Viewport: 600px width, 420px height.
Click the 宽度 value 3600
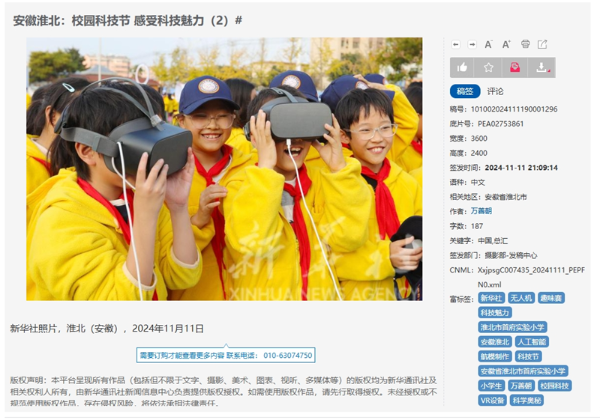pyautogui.click(x=479, y=138)
